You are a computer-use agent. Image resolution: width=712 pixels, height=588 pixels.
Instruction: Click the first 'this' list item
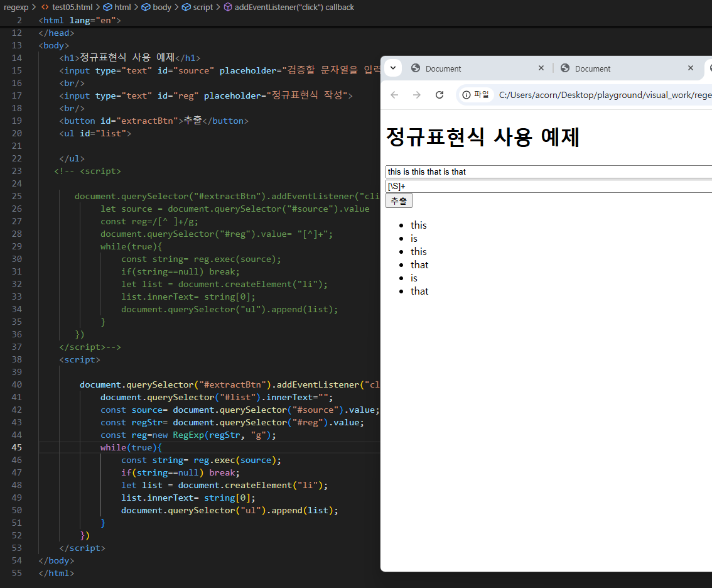[418, 226]
